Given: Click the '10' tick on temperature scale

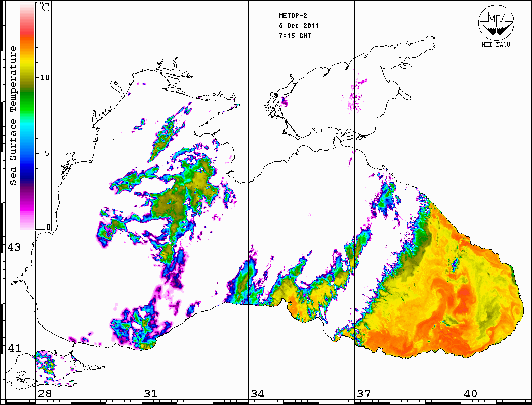Looking at the screenshot, I should point(45,77).
